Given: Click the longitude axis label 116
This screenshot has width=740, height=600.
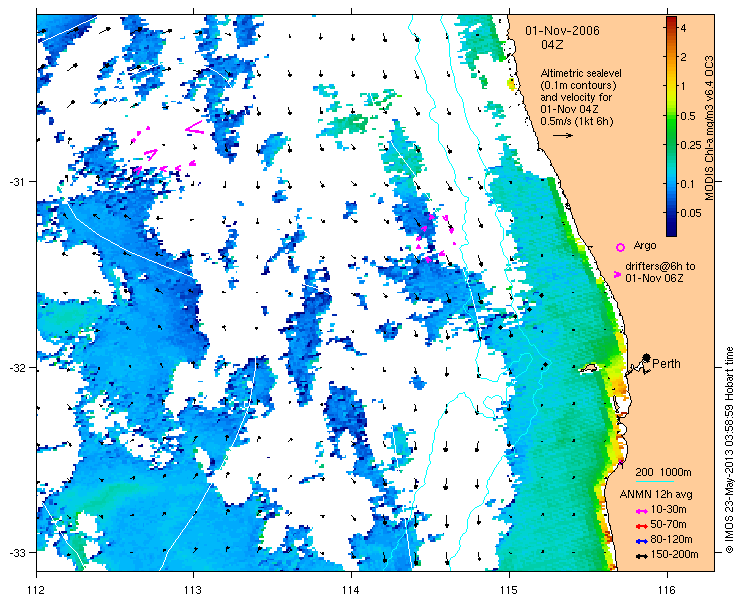Looking at the screenshot, I should click(x=667, y=590).
